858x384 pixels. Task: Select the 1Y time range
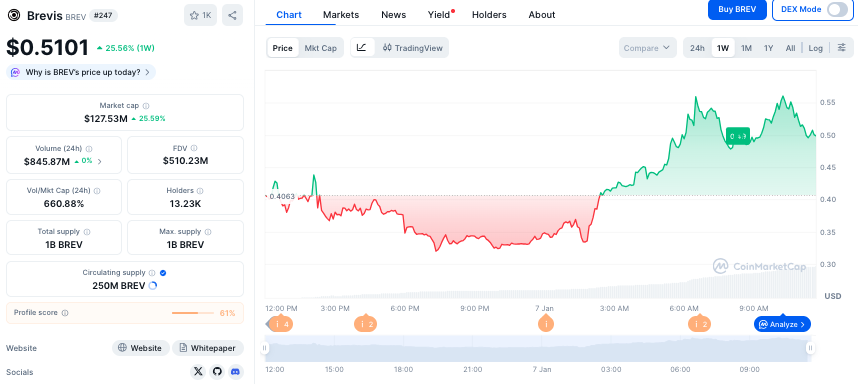[x=768, y=48]
